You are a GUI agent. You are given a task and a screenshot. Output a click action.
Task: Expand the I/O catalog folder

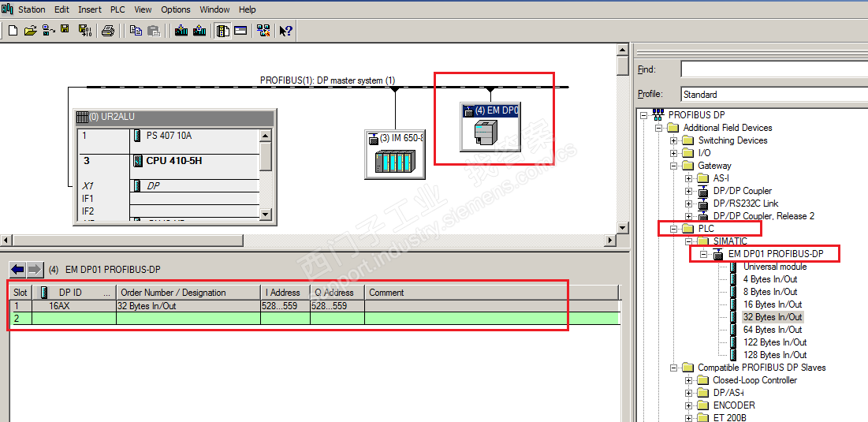(x=674, y=153)
